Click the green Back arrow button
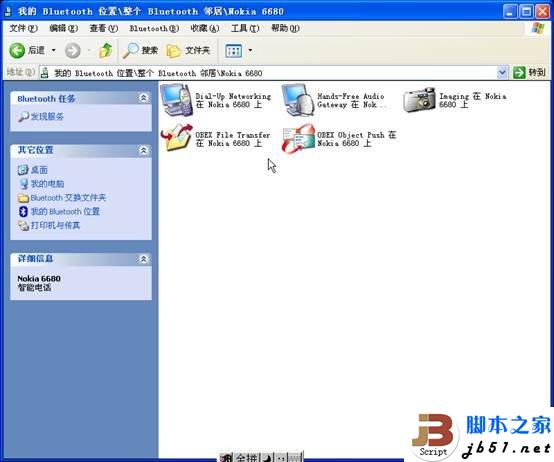Screen dimensions: 554x462 (x=17, y=51)
